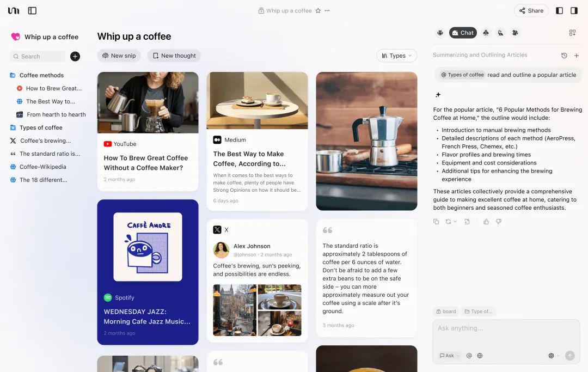This screenshot has width=588, height=372.
Task: Click the thumbs up icon on the response
Action: (486, 222)
